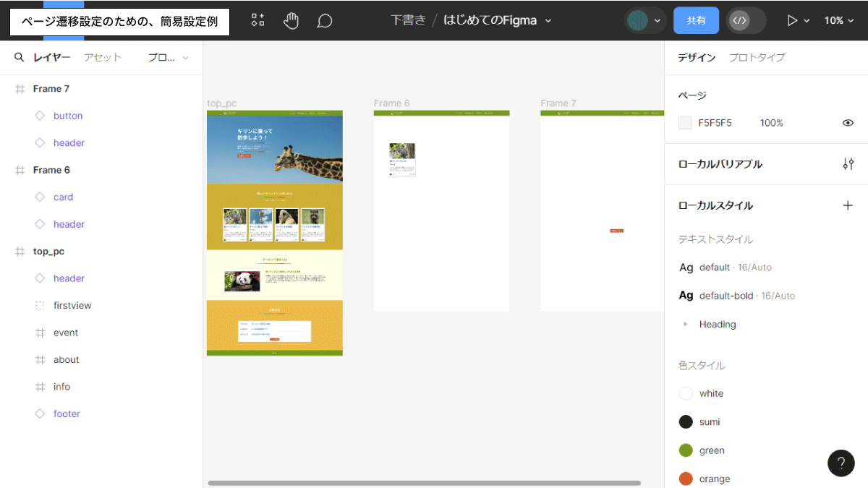Screen dimensions: 868x488
Task: Click frame icon beside info layer
Action: pyautogui.click(x=40, y=387)
